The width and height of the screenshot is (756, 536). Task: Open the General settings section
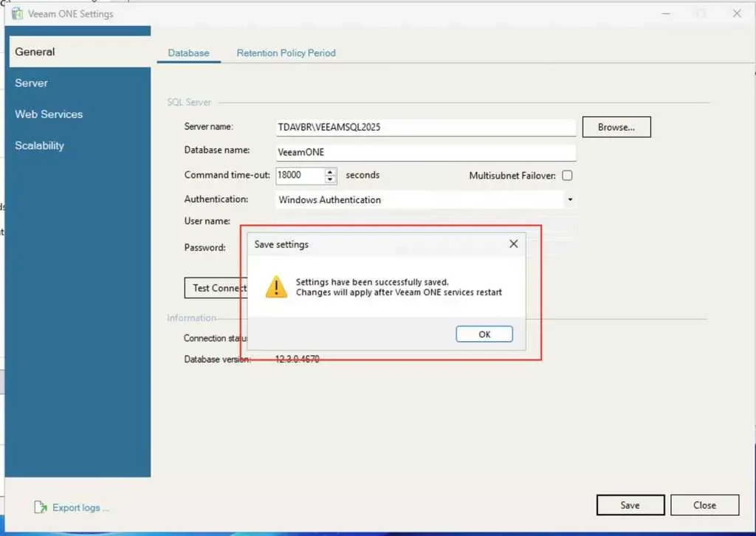tap(80, 52)
